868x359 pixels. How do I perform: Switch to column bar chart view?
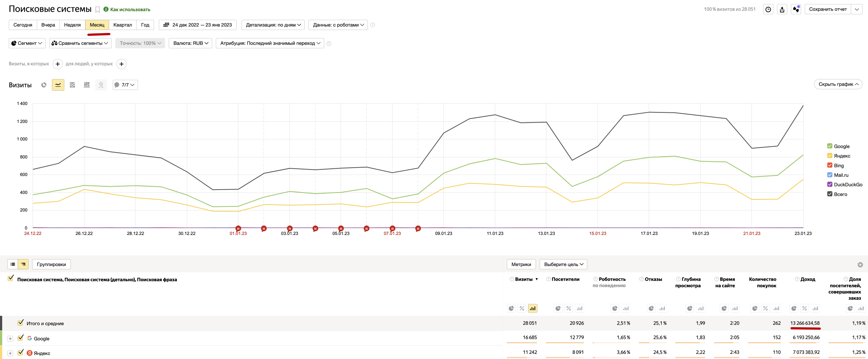point(87,85)
